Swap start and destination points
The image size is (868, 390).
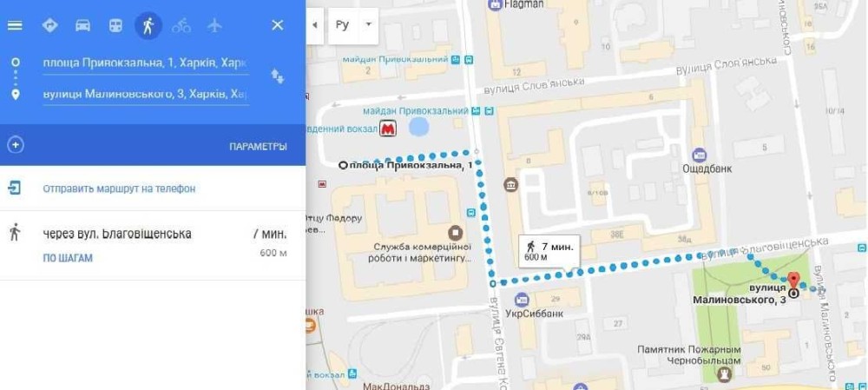278,76
